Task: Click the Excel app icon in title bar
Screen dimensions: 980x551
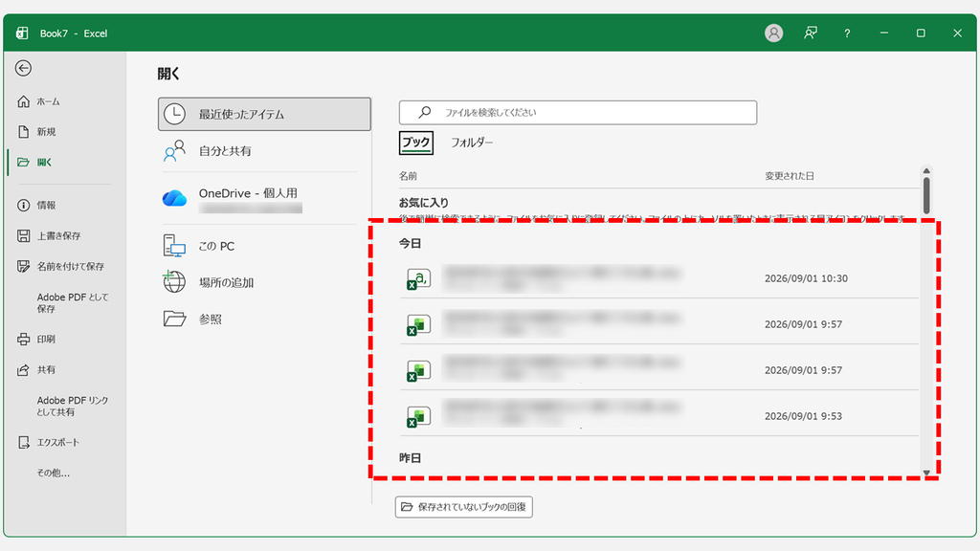Action: 23,33
